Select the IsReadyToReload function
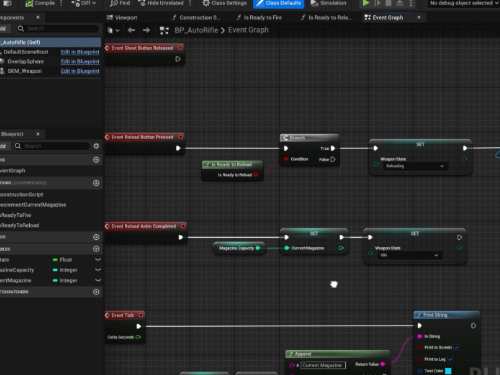500x375 pixels. click(x=20, y=225)
